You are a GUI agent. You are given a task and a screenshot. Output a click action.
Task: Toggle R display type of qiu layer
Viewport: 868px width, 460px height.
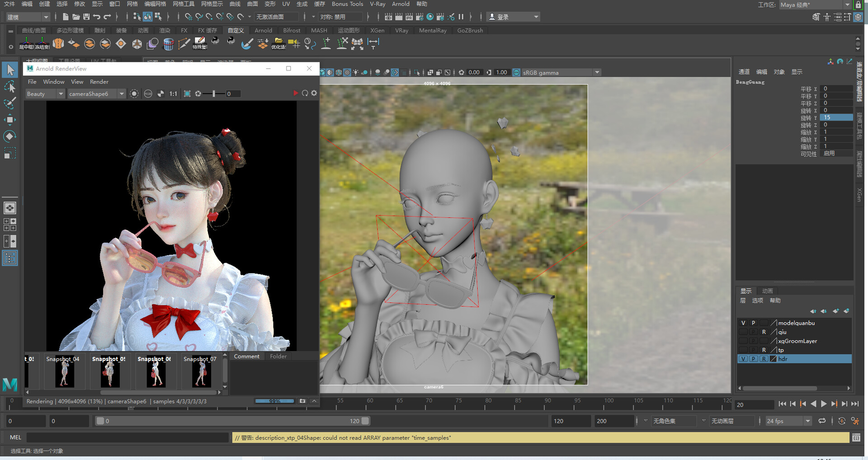pos(764,332)
